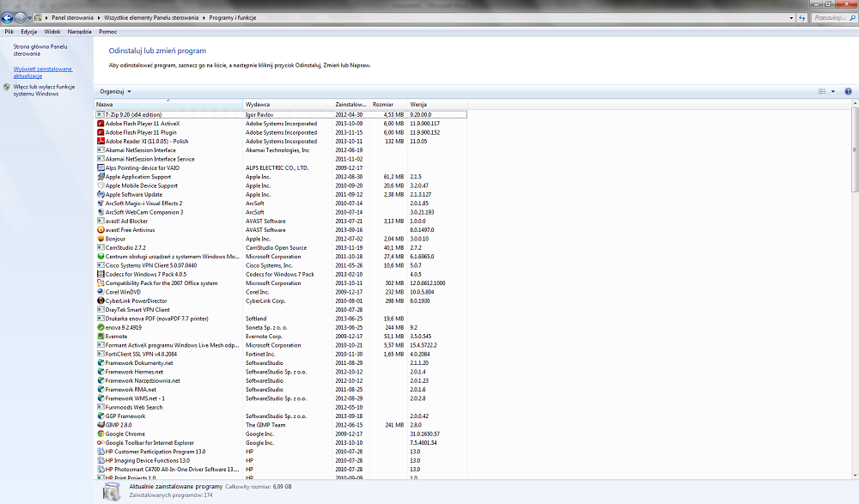The image size is (859, 504).
Task: Click Włącz lub wyłącz funkcje systemu Windows
Action: click(x=44, y=90)
